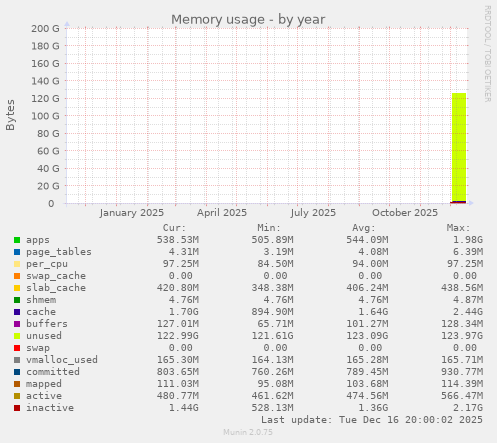Click the '120 G' y-axis label

(45, 99)
